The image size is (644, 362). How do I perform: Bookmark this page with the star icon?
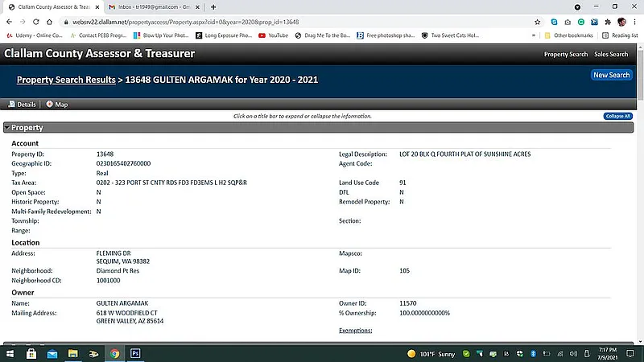[537, 22]
